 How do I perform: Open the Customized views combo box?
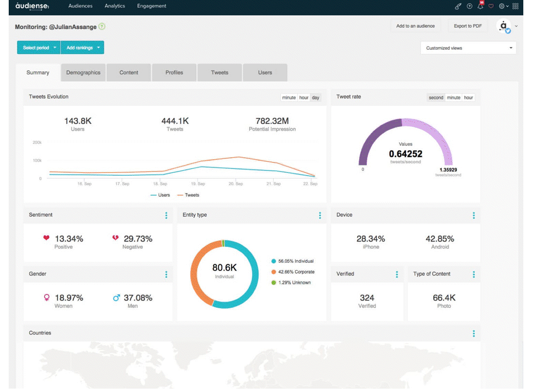tap(469, 48)
